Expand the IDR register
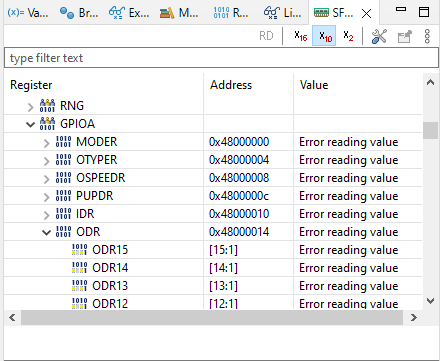This screenshot has width=440, height=361. pos(46,215)
